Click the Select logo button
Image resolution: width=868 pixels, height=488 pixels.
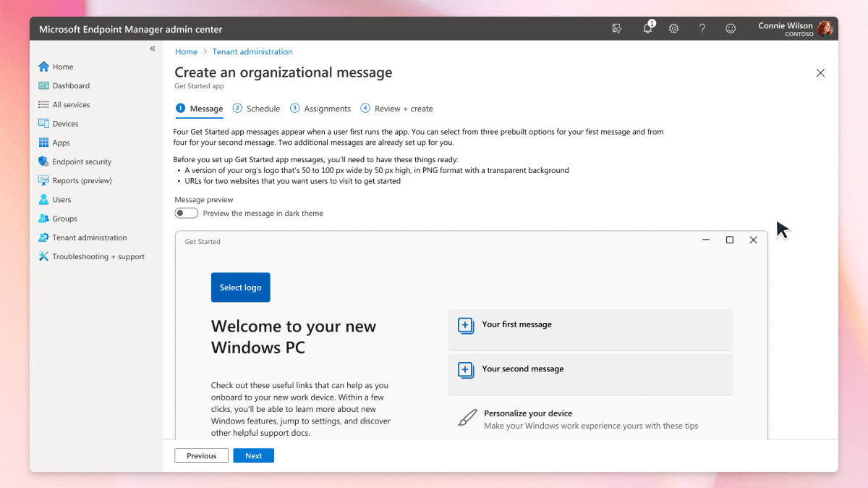240,287
